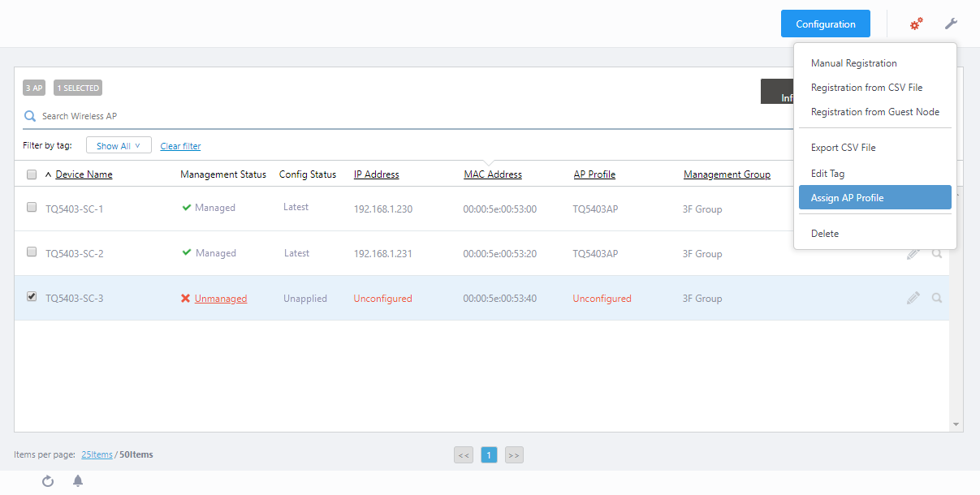Open the wrench tools icon
This screenshot has height=495, width=980.
click(x=951, y=24)
